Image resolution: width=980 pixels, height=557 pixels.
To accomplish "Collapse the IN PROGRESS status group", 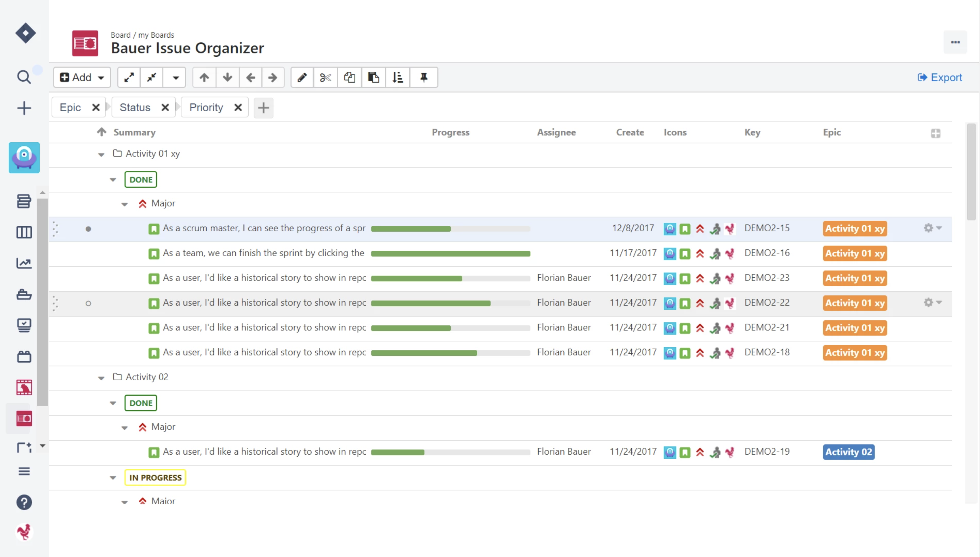I will click(113, 478).
